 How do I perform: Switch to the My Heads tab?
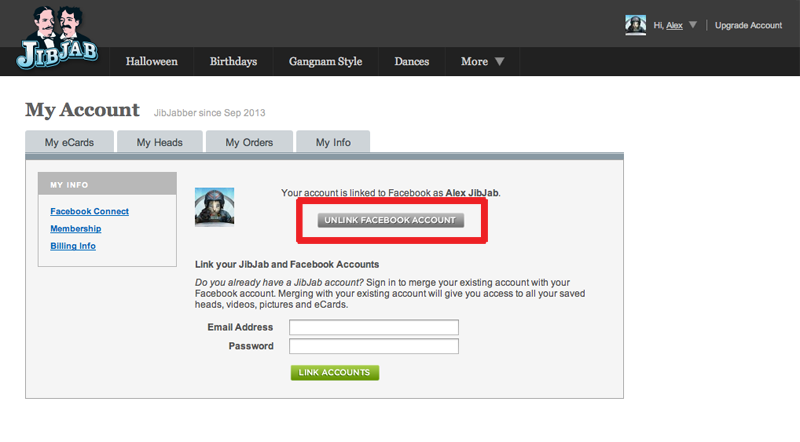point(160,142)
